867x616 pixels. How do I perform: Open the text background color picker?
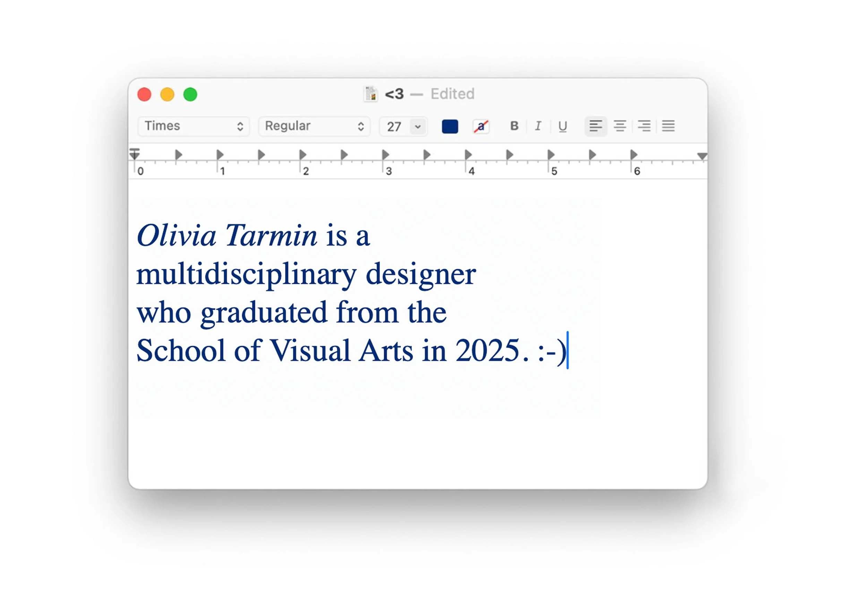coord(481,126)
